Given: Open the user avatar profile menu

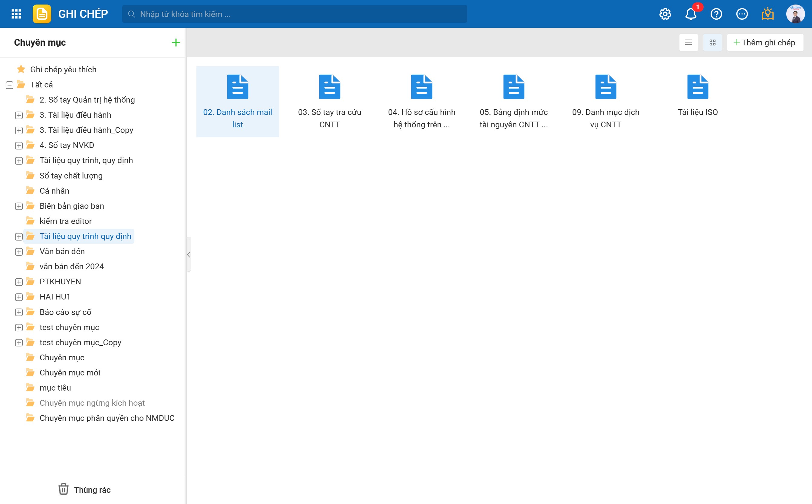Looking at the screenshot, I should pos(795,14).
